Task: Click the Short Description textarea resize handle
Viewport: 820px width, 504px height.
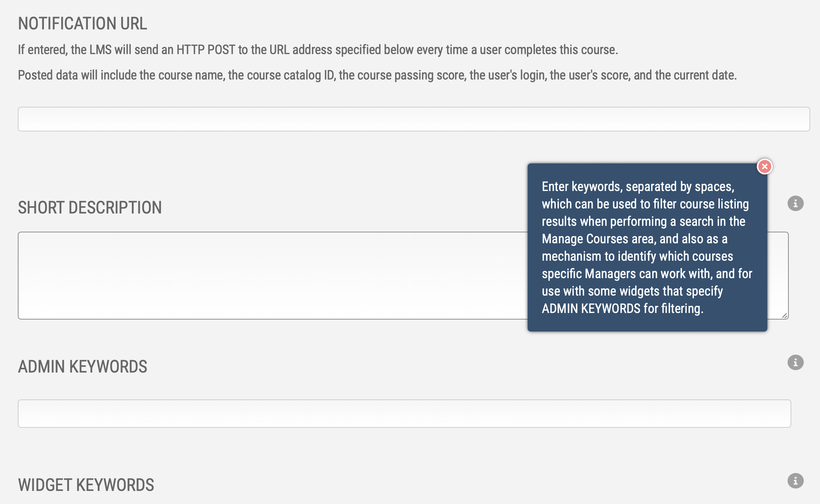Action: [x=784, y=316]
